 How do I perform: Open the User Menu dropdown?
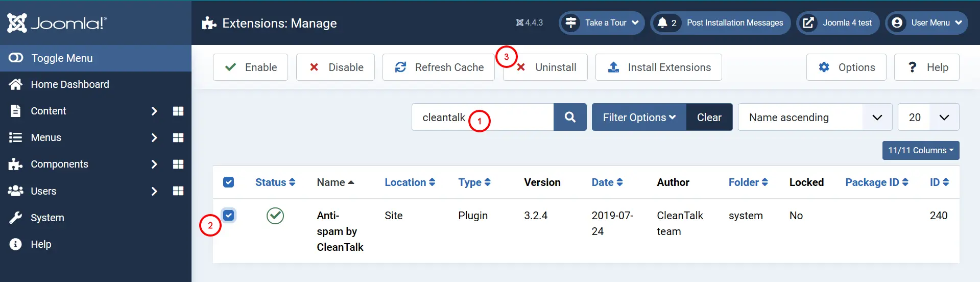coord(926,23)
